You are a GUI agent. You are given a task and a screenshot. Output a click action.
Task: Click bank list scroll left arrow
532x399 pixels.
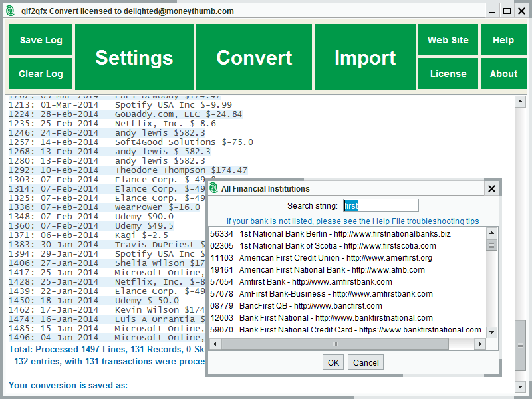click(x=215, y=344)
